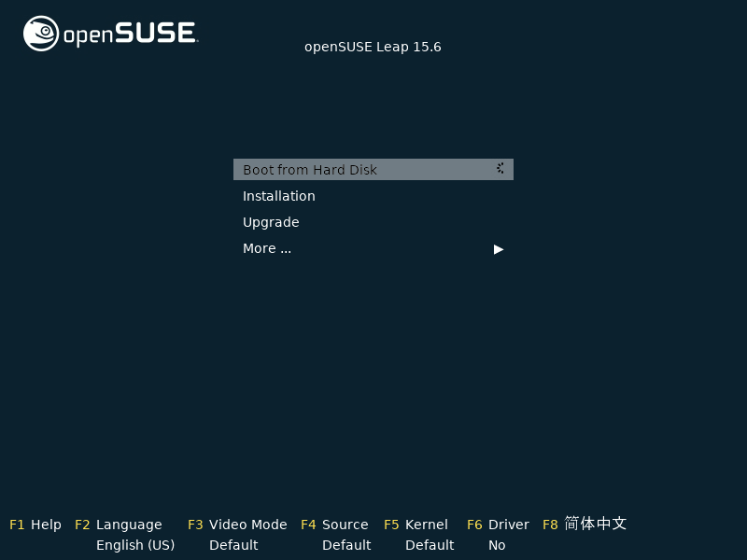This screenshot has height=560, width=747.
Task: Switch language with F8 简体中文
Action: (585, 524)
